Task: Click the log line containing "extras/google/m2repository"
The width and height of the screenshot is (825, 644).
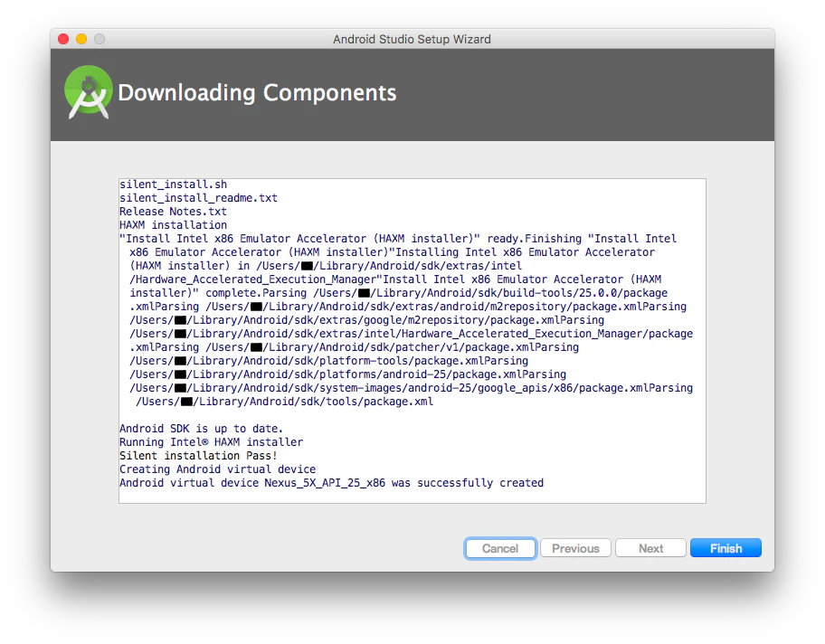Action: point(366,320)
